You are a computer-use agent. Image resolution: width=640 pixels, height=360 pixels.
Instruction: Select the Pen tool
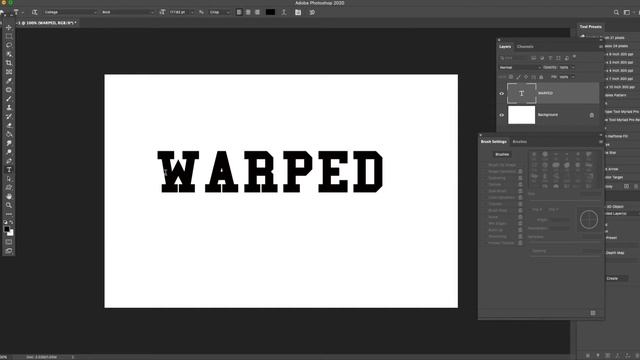pyautogui.click(x=9, y=161)
